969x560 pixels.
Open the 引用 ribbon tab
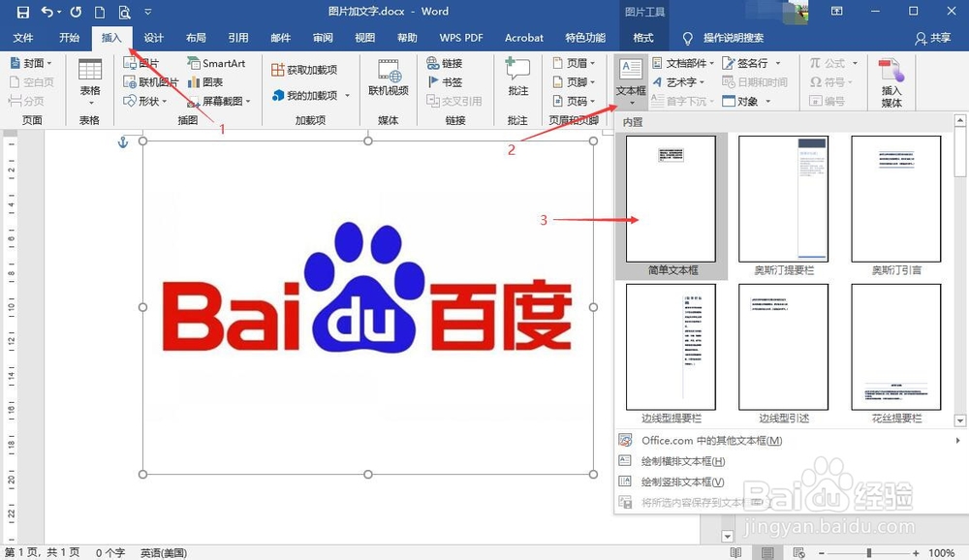[x=238, y=38]
